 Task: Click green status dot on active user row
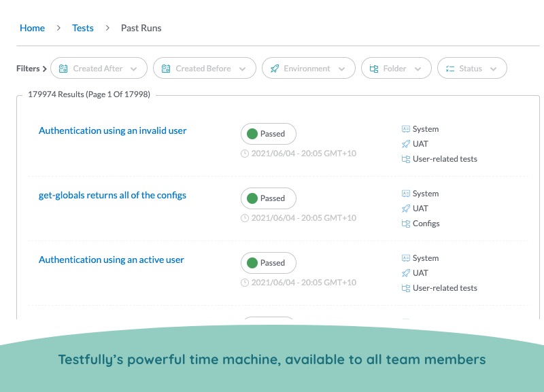(x=252, y=263)
